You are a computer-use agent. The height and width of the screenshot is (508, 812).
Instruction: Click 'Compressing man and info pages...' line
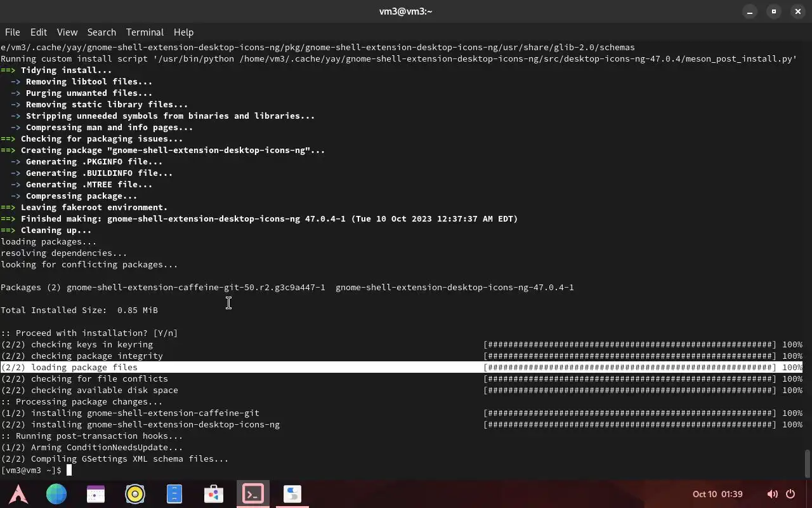point(102,127)
